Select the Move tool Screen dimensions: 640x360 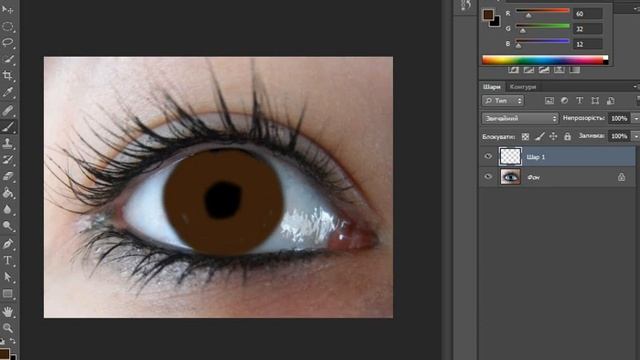7,9
